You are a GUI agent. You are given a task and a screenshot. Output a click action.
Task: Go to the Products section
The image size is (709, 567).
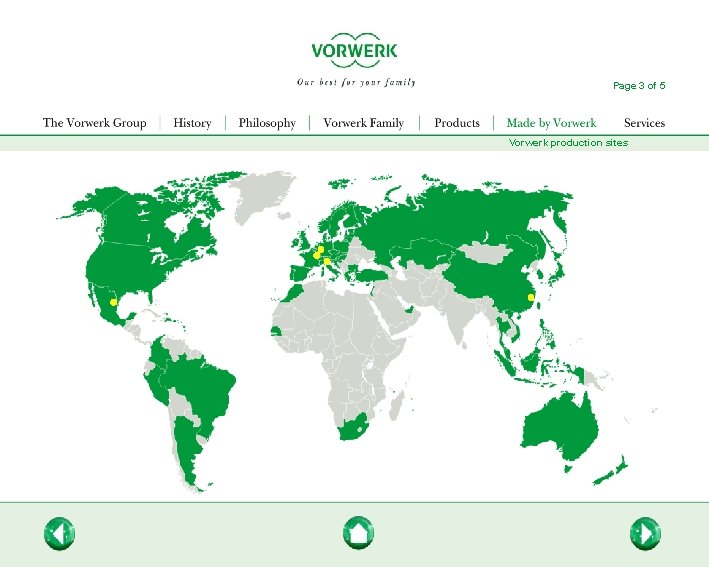[x=457, y=123]
